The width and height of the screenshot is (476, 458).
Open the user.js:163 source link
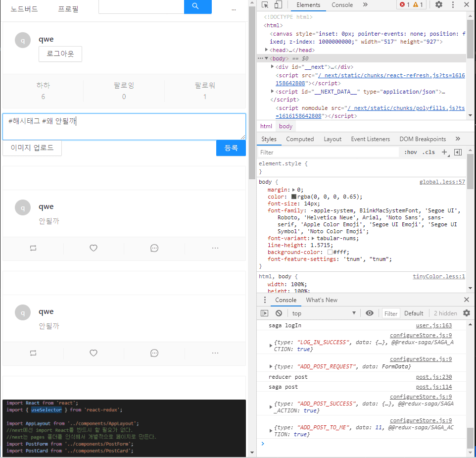point(434,325)
